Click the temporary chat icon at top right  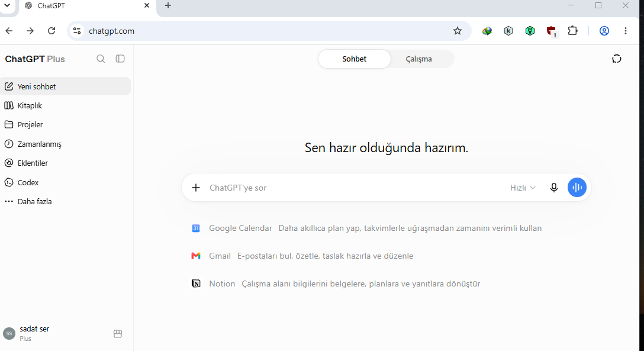pos(617,59)
